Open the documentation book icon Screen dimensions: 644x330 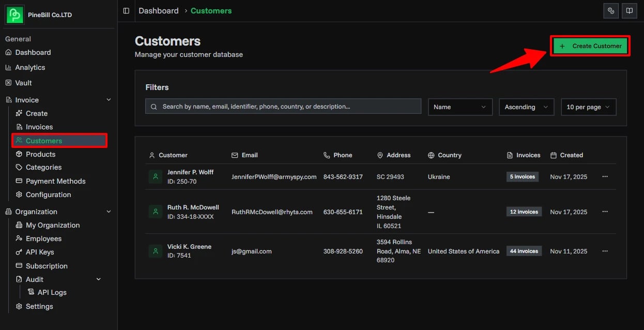click(629, 10)
